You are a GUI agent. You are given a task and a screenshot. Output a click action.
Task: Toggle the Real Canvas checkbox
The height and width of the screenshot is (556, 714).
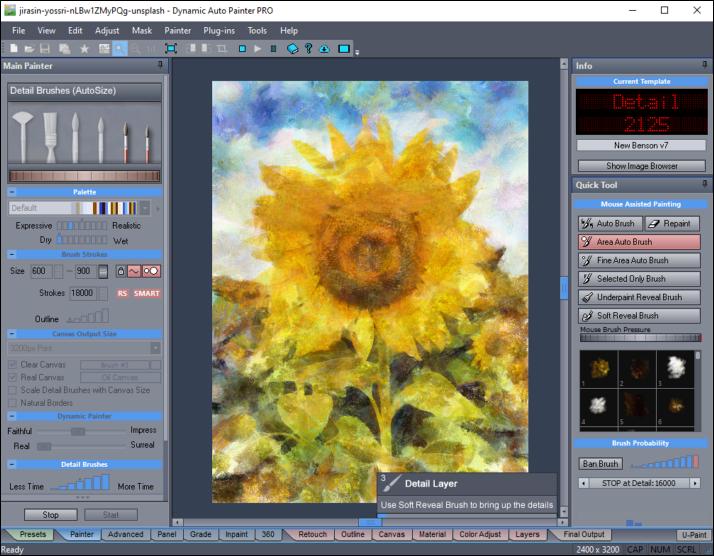[x=13, y=377]
